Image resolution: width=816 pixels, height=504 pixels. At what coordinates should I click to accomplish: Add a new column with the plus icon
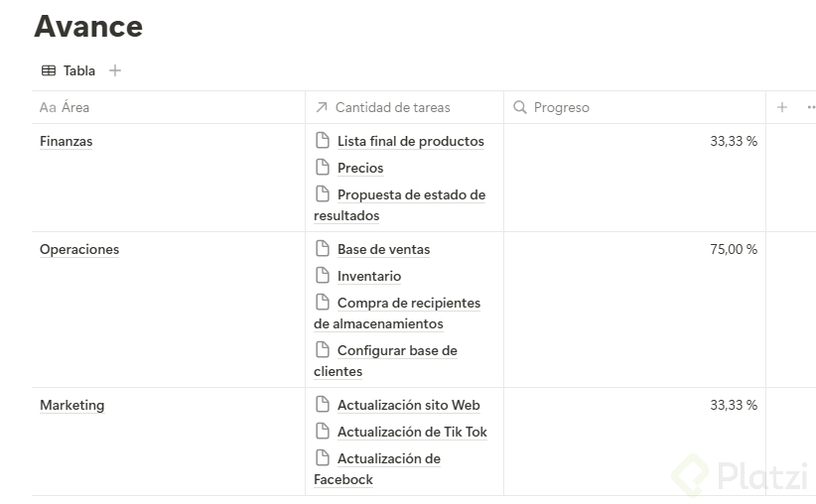[x=782, y=107]
